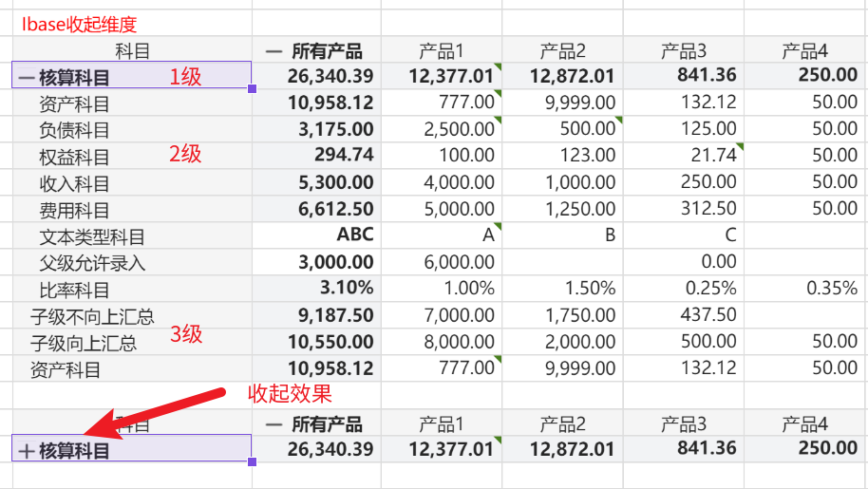Click 841.36 in collapsed 核算科目 row
Image resolution: width=868 pixels, height=489 pixels.
(707, 448)
